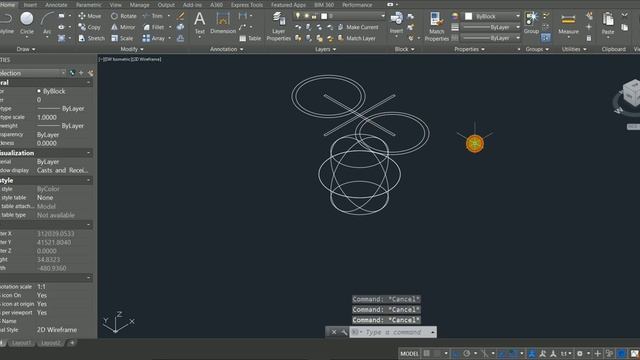
Task: Expand the Properties ribbon panel
Action: click(469, 49)
